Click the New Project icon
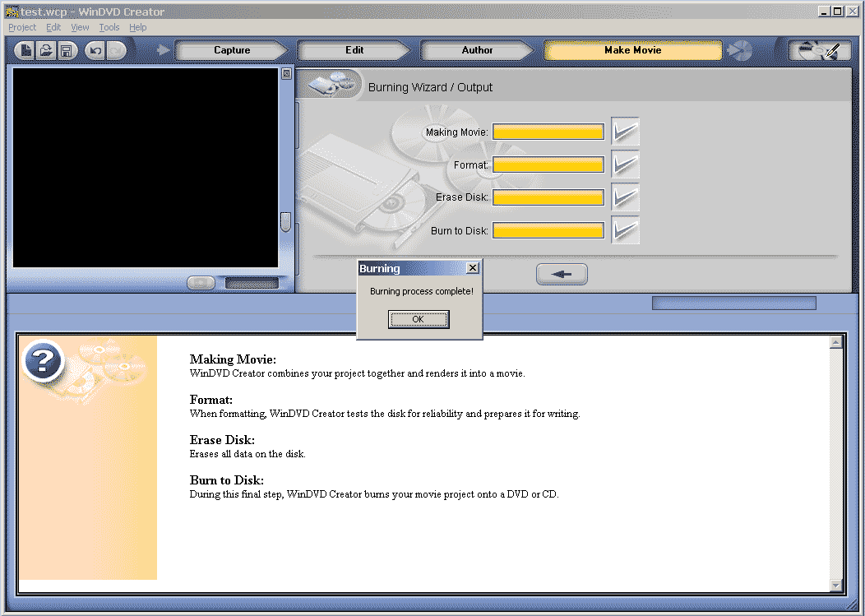Image resolution: width=865 pixels, height=616 pixels. pos(25,51)
